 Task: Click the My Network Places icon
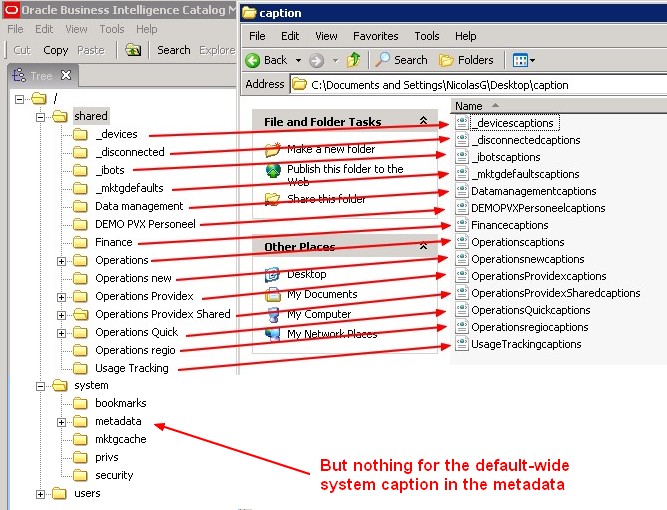(273, 334)
